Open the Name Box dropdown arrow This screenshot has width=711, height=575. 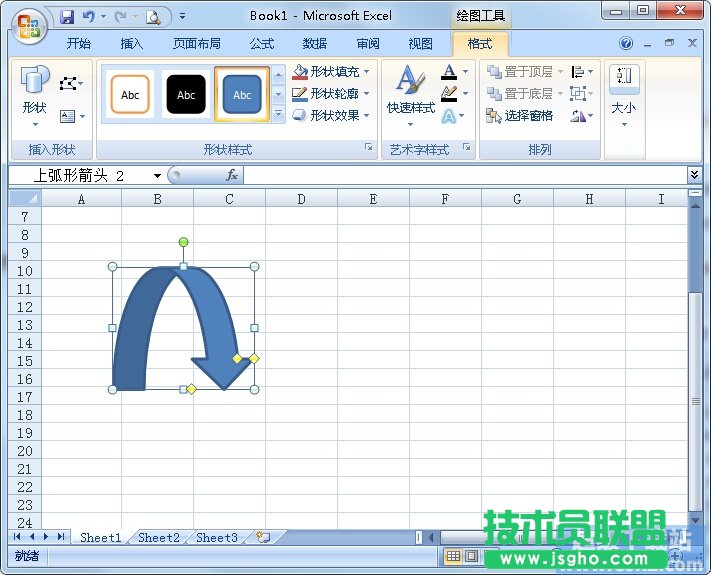click(x=157, y=176)
